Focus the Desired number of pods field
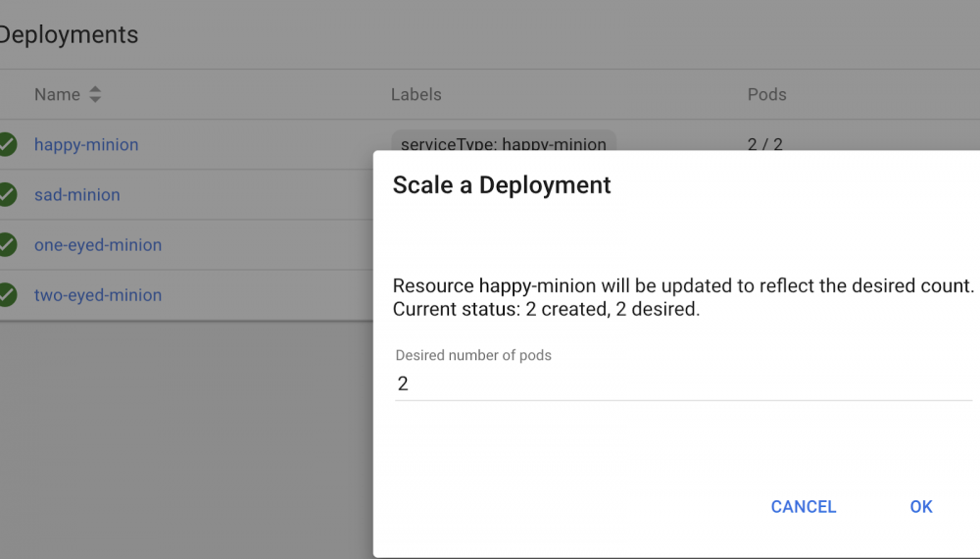 coord(682,383)
